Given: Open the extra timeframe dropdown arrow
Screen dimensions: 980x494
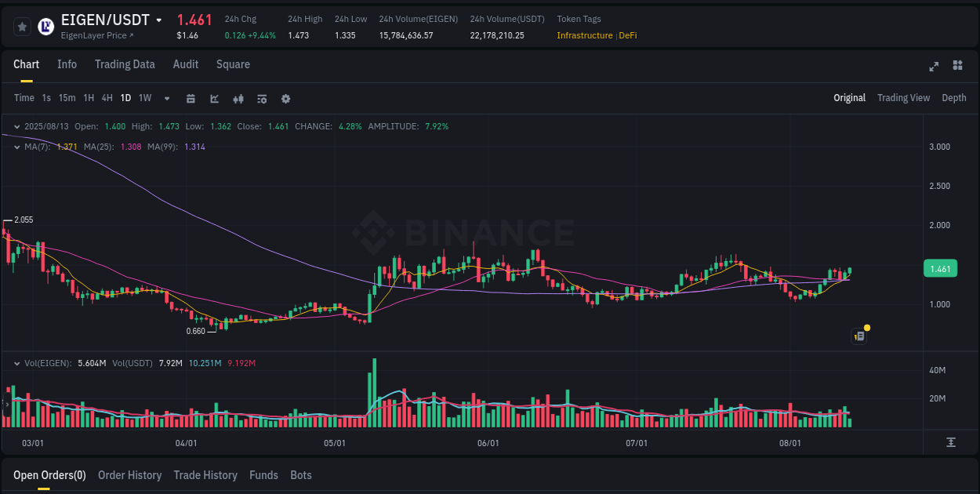Looking at the screenshot, I should pyautogui.click(x=166, y=99).
